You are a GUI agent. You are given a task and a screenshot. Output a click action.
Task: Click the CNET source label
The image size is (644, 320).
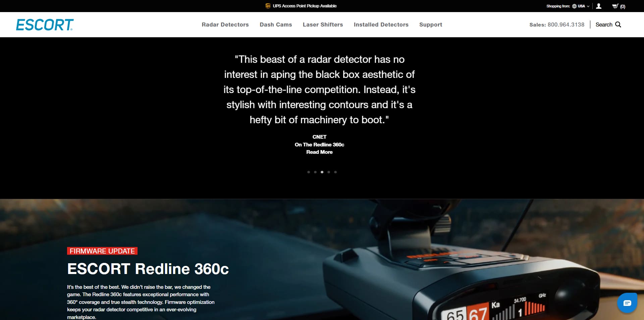(319, 137)
